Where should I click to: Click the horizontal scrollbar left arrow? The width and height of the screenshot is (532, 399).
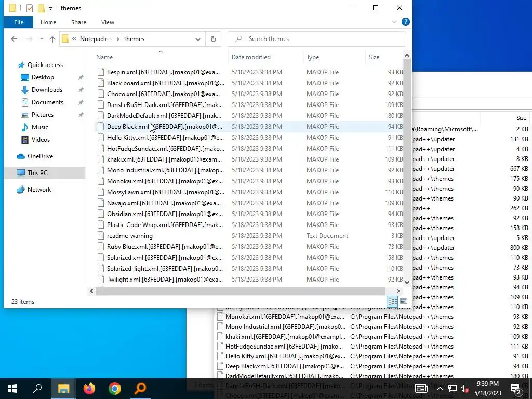[91, 291]
